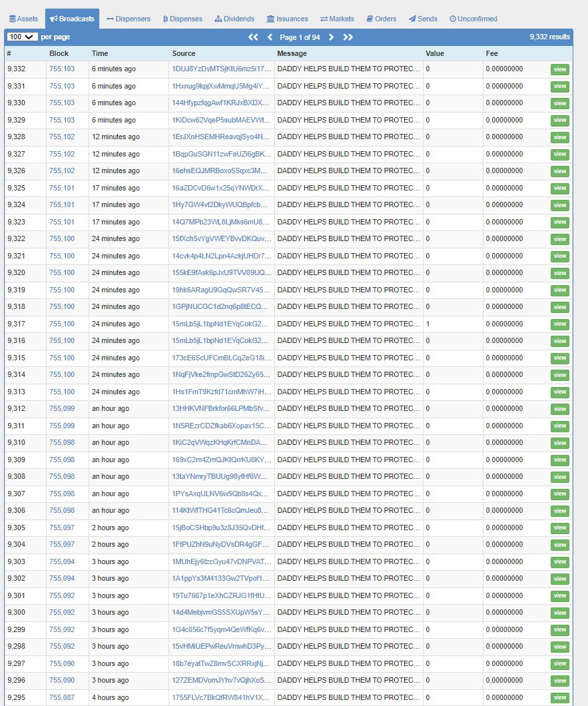Click the Source column header

[184, 53]
